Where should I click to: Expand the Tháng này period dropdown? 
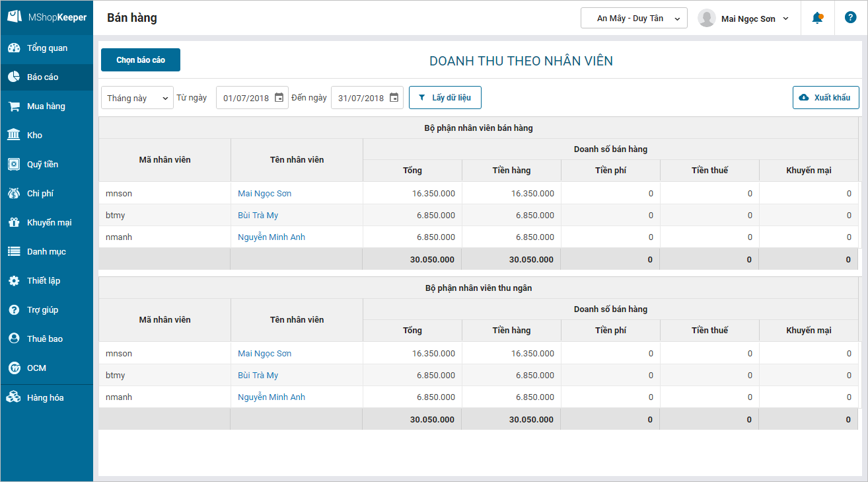click(x=137, y=98)
